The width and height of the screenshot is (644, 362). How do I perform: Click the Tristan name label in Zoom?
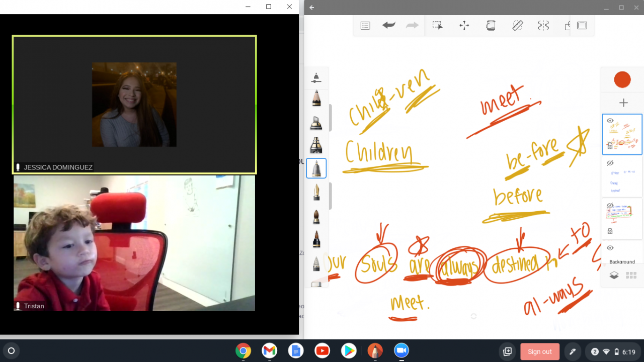point(34,306)
